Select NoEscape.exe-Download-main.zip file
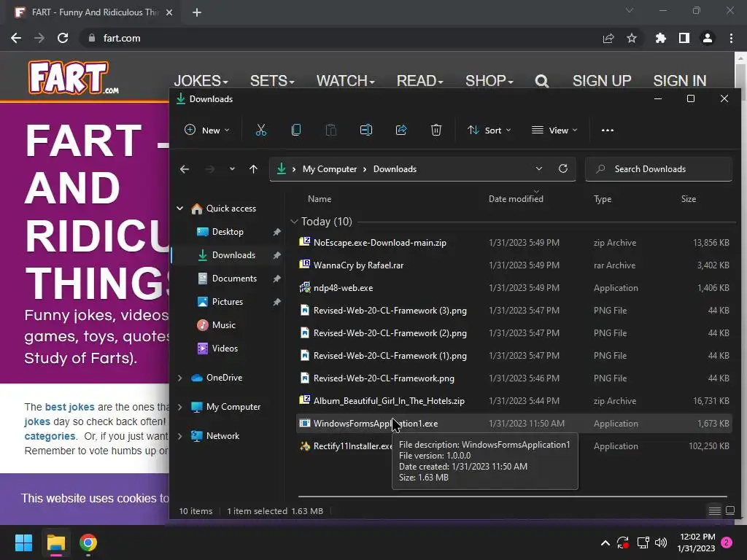747x560 pixels. click(514, 243)
